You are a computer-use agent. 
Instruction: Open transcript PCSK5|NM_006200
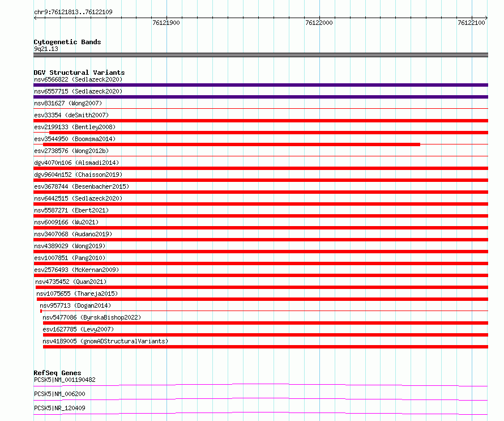59,394
